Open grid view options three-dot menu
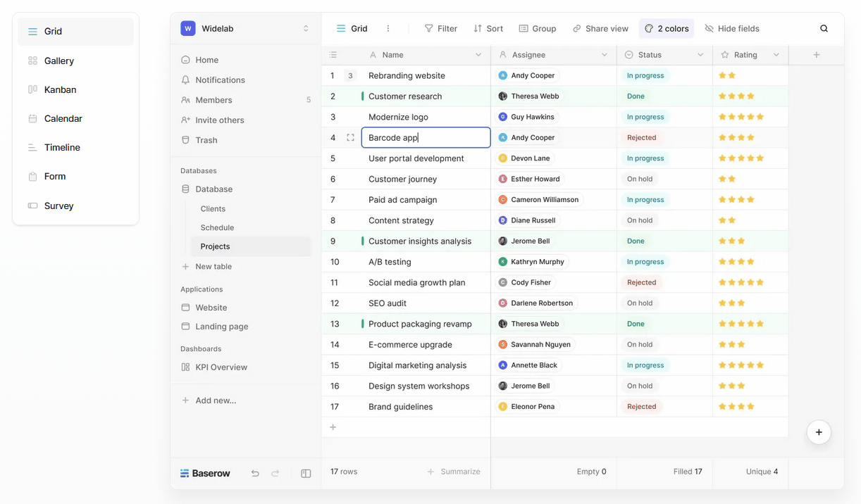Image resolution: width=861 pixels, height=504 pixels. coord(388,29)
